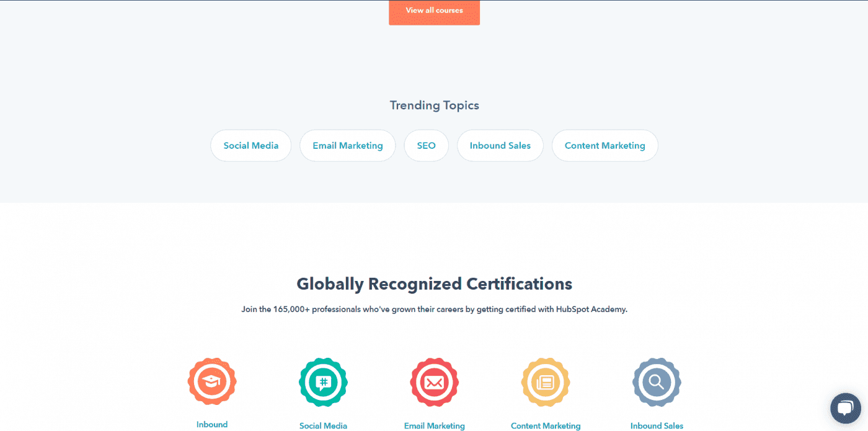Click the Trending Topics heading

(434, 105)
